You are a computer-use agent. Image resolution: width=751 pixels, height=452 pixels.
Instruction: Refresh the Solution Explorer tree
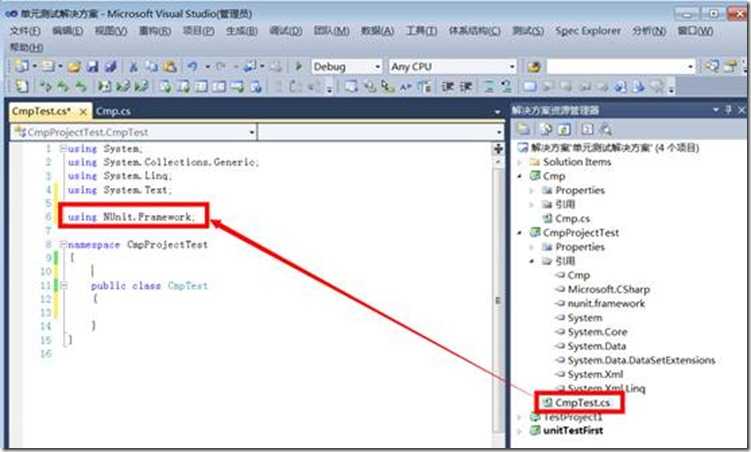coord(565,129)
